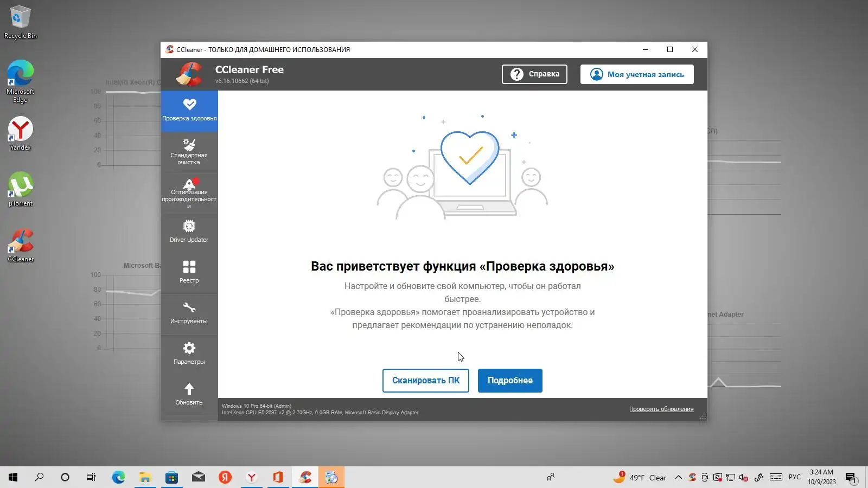Open the clock showing 3:24 AM
This screenshot has height=488, width=868.
click(821, 477)
